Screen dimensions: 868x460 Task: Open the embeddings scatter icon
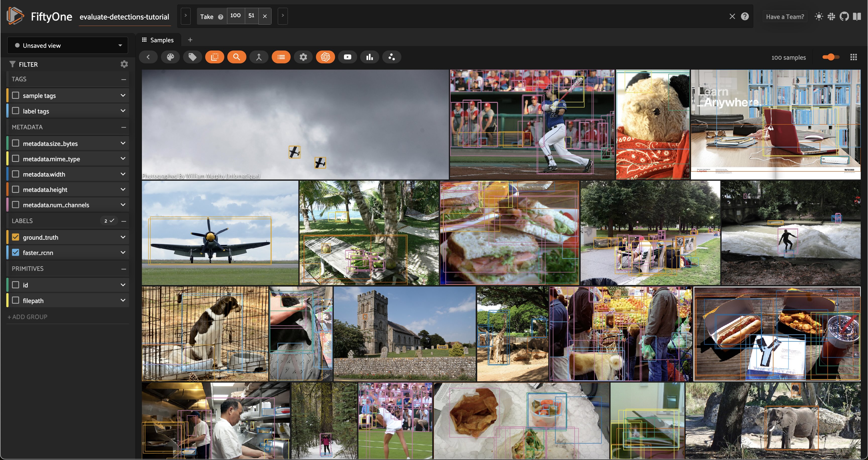(392, 57)
